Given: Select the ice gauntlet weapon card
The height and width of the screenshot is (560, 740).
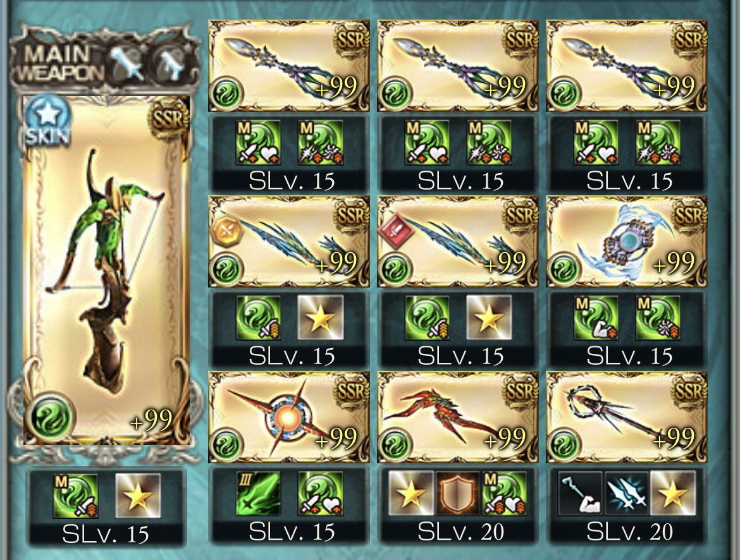Looking at the screenshot, I should pos(627,241).
